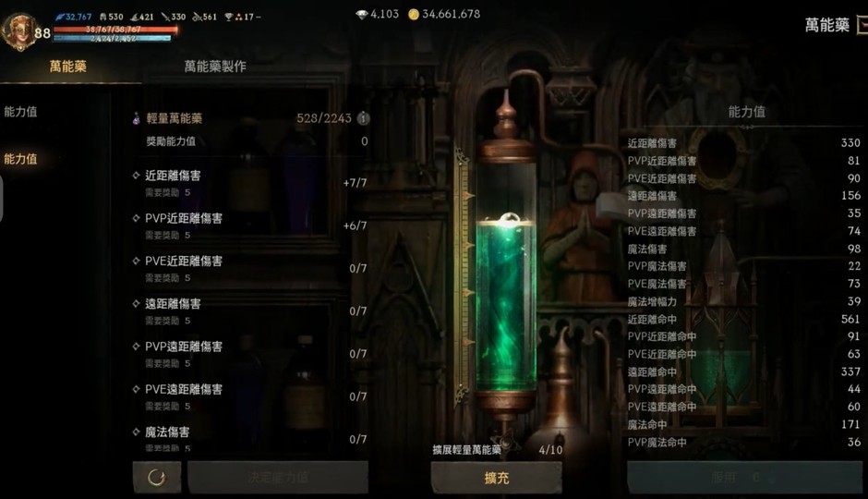The height and width of the screenshot is (499, 868).
Task: Expand the PVE遠距離傷害 entry
Action: 250,396
